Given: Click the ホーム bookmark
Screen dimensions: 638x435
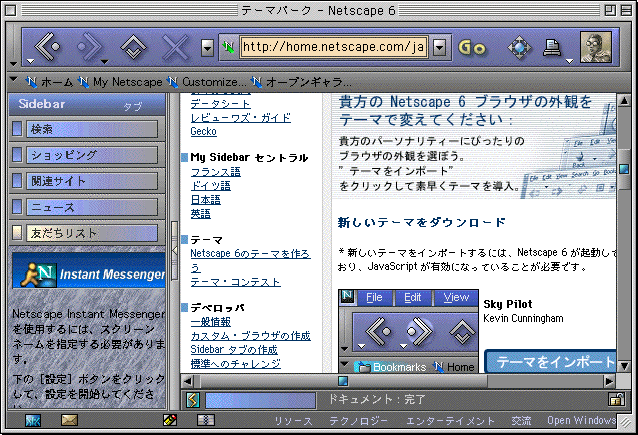Looking at the screenshot, I should click(x=49, y=82).
